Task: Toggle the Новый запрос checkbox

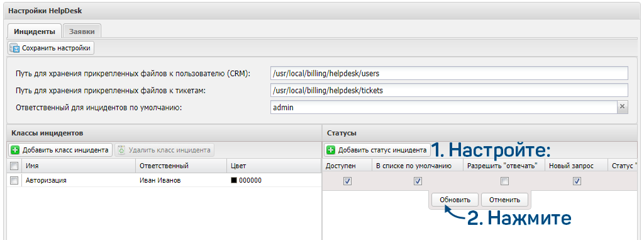Action: point(577,181)
